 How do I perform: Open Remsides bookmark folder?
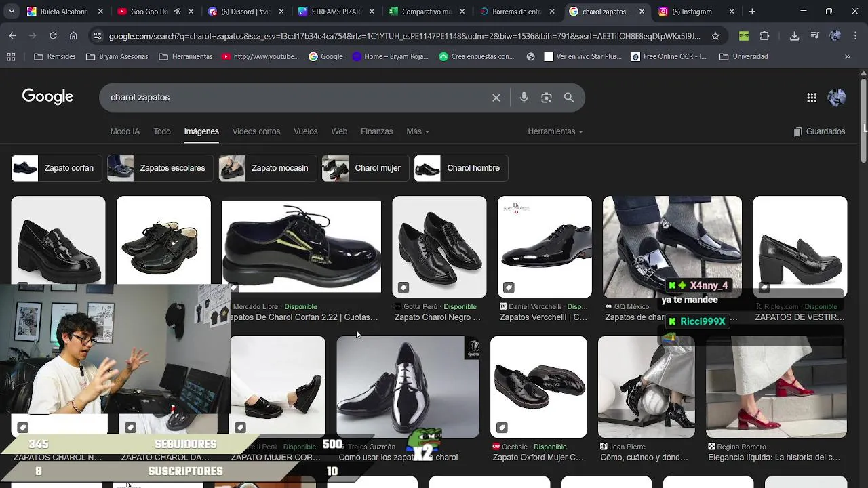54,56
